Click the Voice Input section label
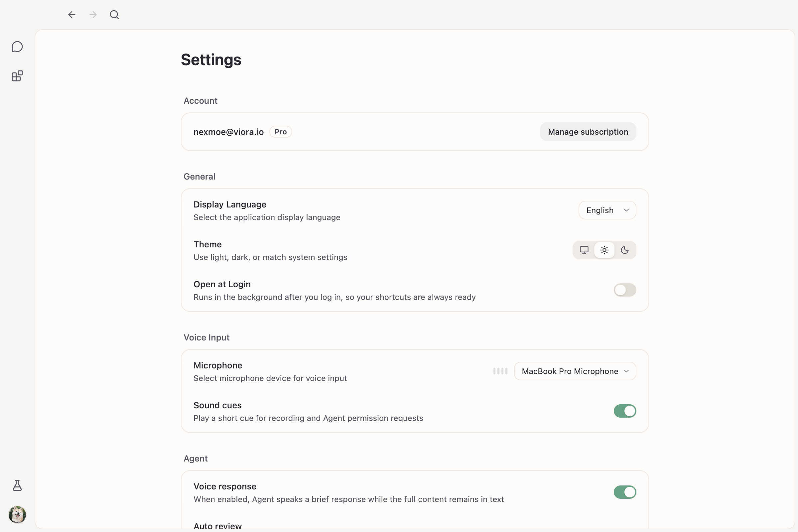This screenshot has width=798, height=532. coord(206,337)
